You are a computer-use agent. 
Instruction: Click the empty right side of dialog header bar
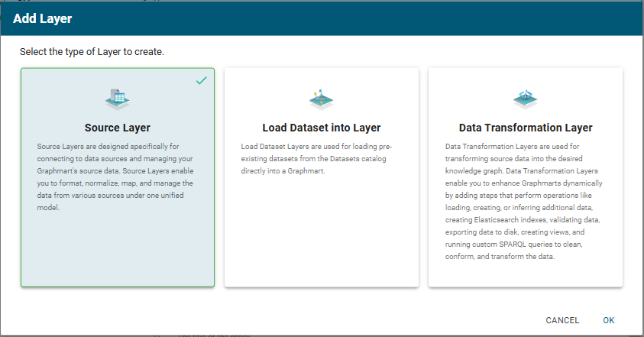[x=458, y=18]
